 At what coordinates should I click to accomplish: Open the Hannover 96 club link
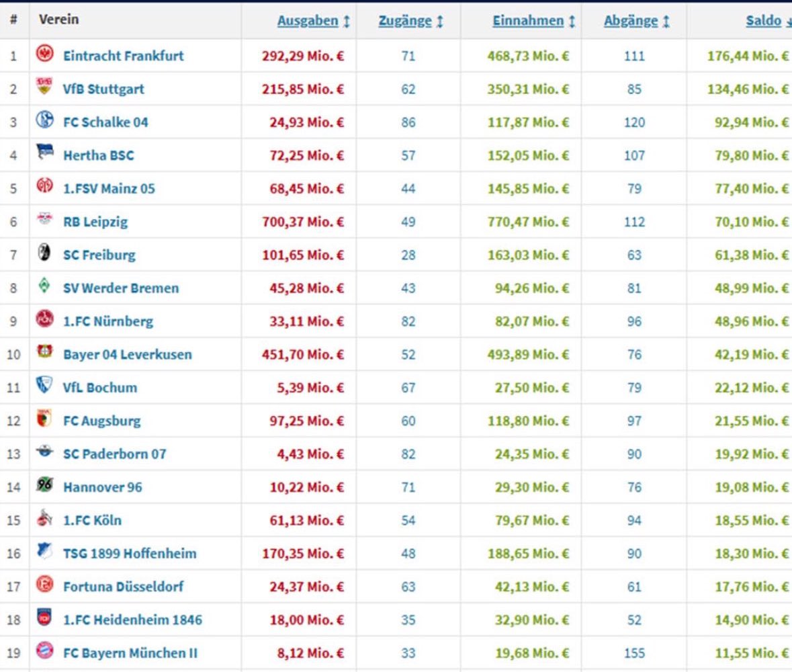[x=103, y=487]
